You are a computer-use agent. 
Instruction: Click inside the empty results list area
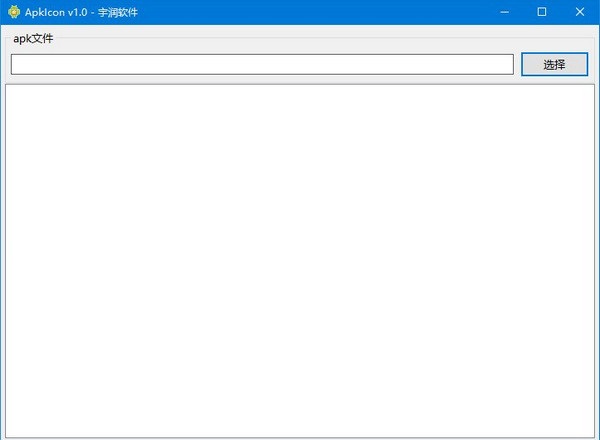(300, 260)
